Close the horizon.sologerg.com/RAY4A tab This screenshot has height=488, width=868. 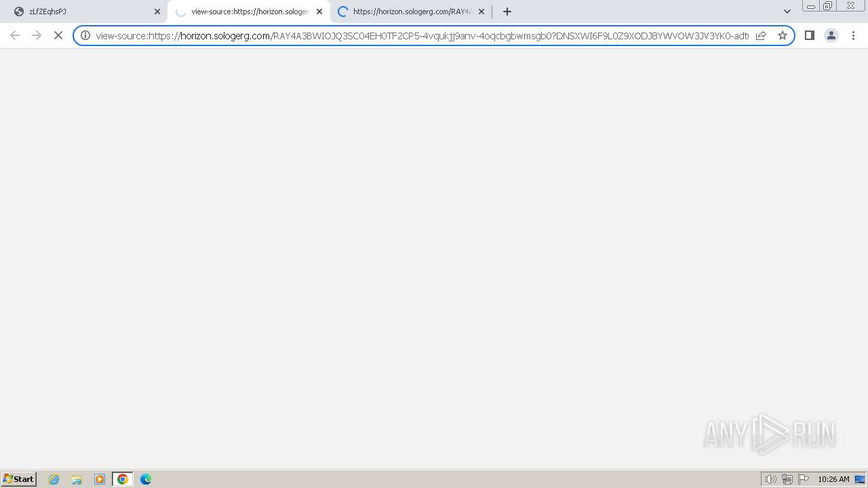click(x=481, y=12)
